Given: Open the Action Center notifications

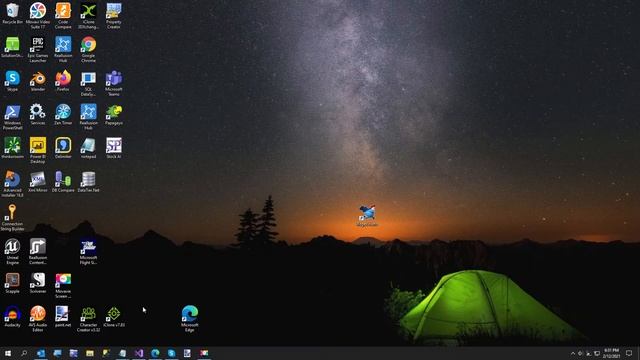Looking at the screenshot, I should pyautogui.click(x=629, y=353).
